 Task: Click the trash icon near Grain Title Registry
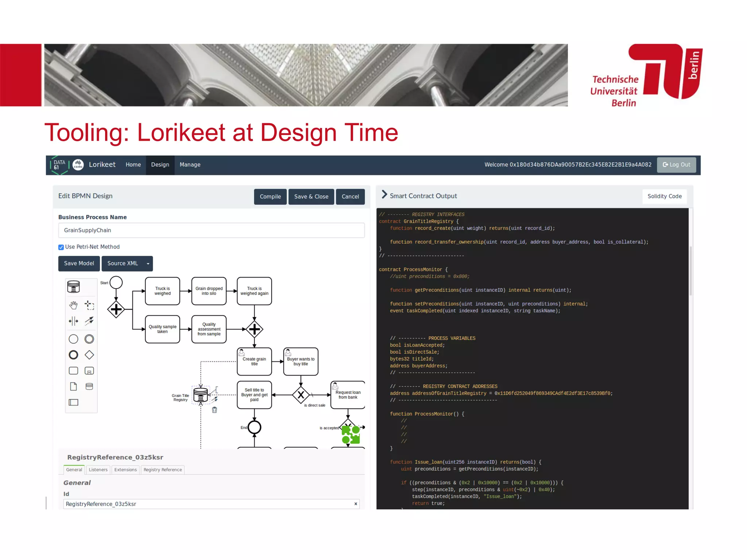pos(214,410)
